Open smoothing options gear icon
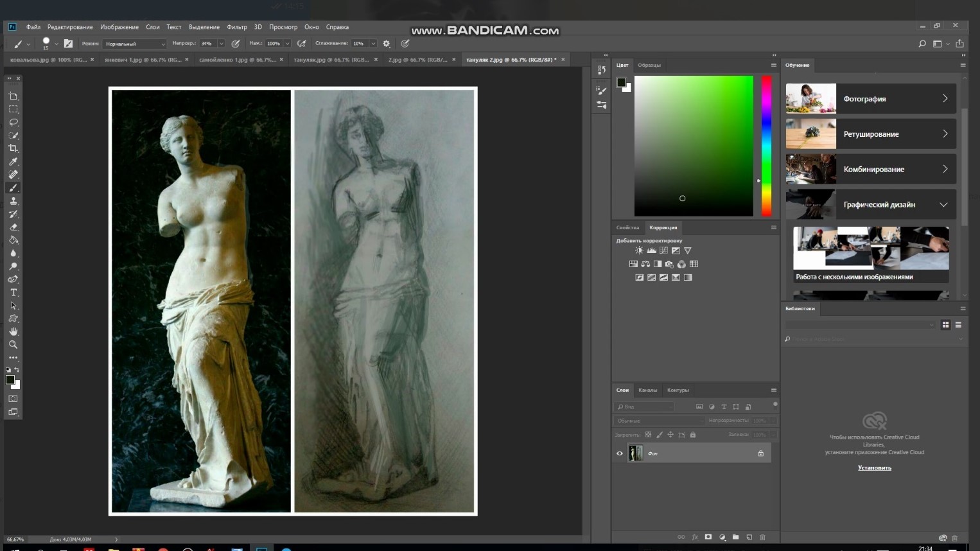 [386, 44]
